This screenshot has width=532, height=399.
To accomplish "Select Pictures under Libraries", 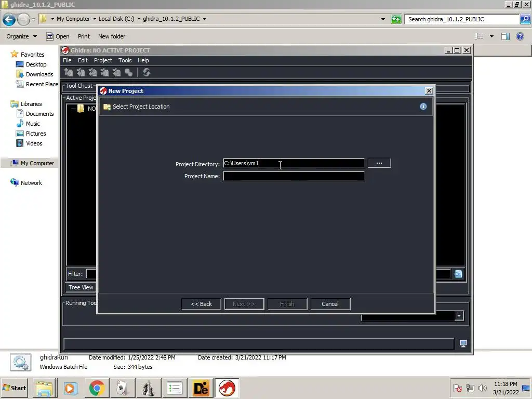I will coord(31,134).
